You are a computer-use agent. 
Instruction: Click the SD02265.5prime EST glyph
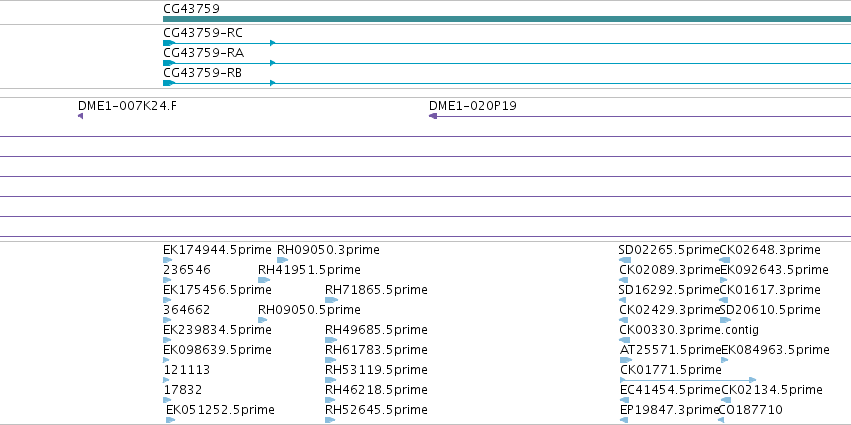[625, 260]
